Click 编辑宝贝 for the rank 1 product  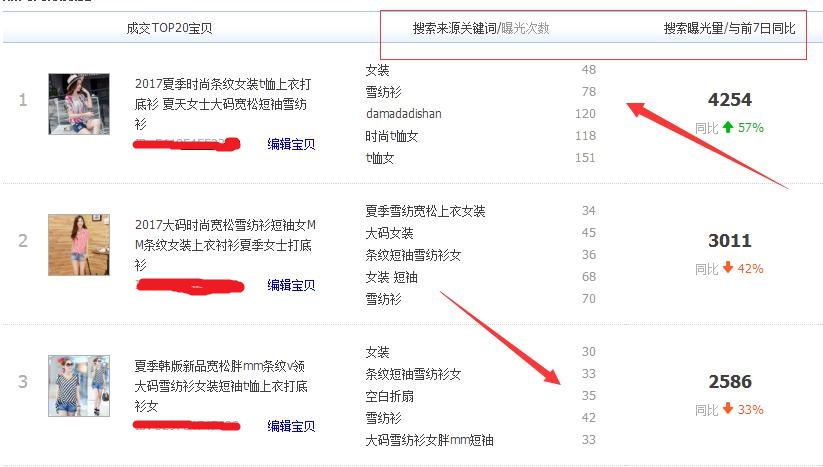coord(291,145)
